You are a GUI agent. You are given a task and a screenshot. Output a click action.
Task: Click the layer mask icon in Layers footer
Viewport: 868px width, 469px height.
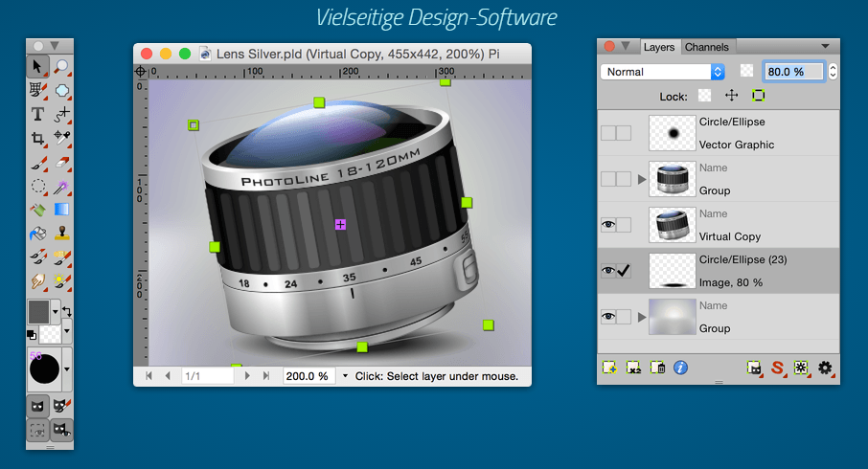[754, 368]
